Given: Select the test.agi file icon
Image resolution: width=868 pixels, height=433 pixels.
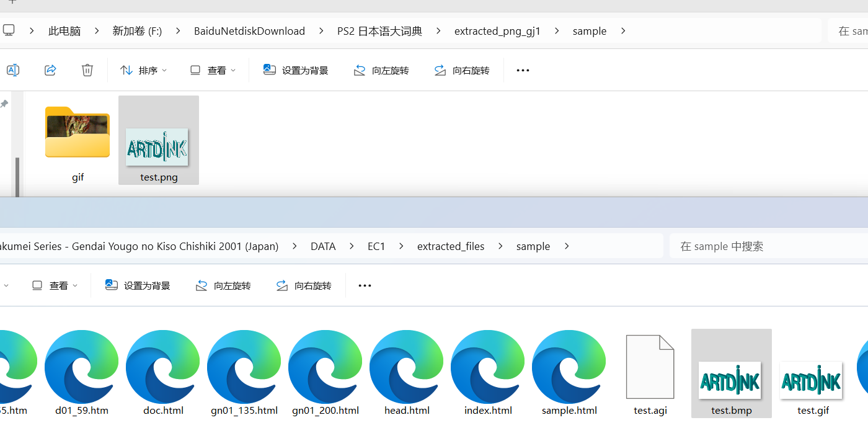Looking at the screenshot, I should (x=650, y=367).
